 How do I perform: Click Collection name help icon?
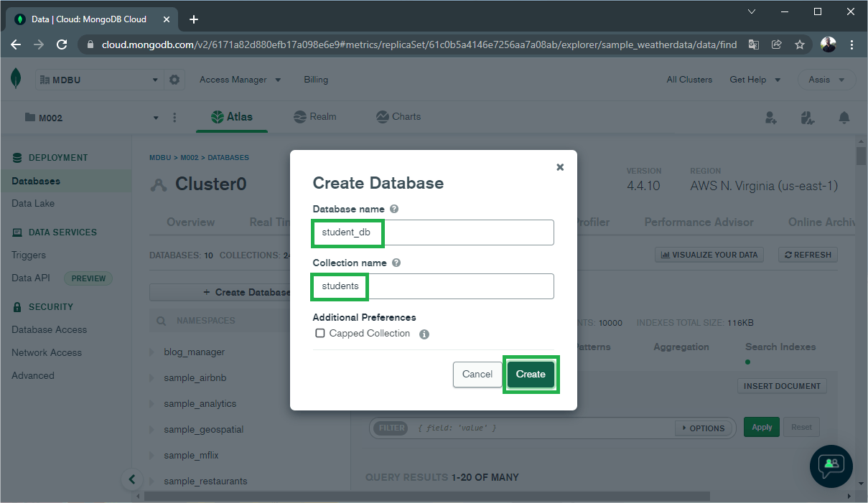click(396, 263)
